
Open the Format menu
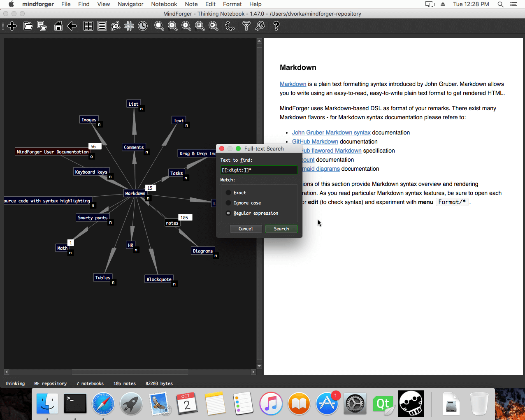pos(232,4)
